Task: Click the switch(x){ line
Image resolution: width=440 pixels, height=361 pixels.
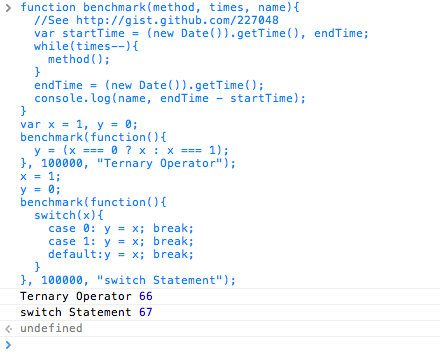Action: 69,215
